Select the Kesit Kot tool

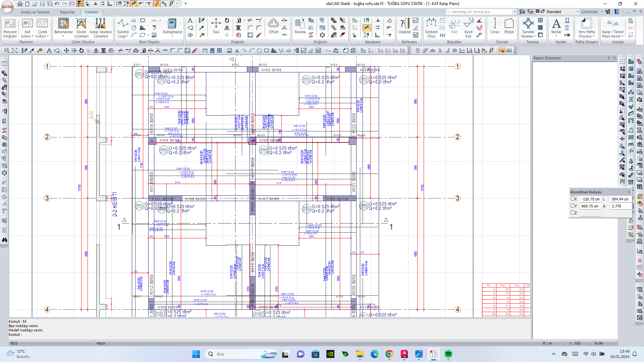pos(469,28)
